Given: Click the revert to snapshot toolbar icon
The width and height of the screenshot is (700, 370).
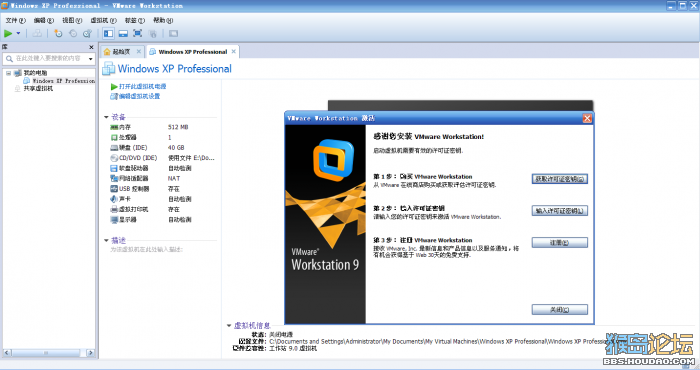Looking at the screenshot, I should tap(73, 33).
